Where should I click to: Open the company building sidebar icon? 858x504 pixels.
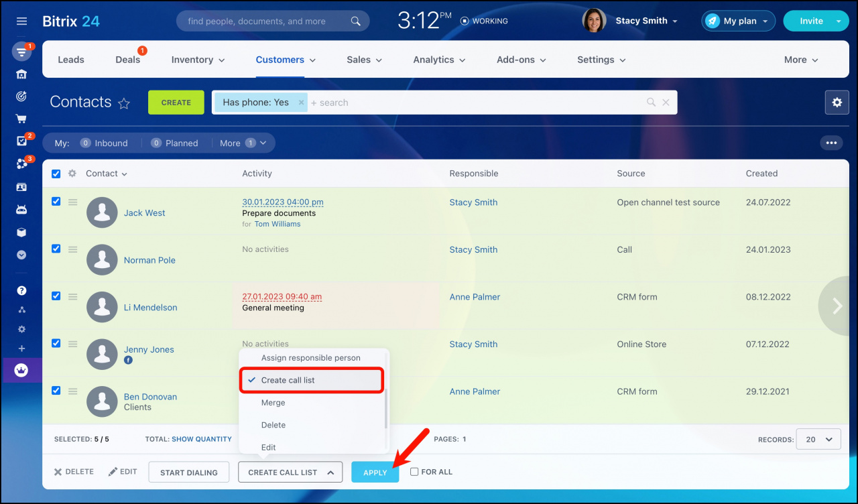(21, 74)
